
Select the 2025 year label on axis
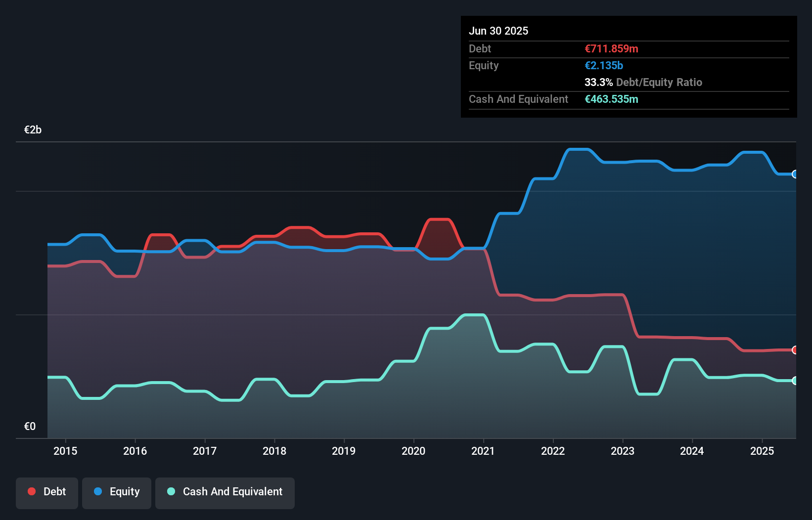762,451
